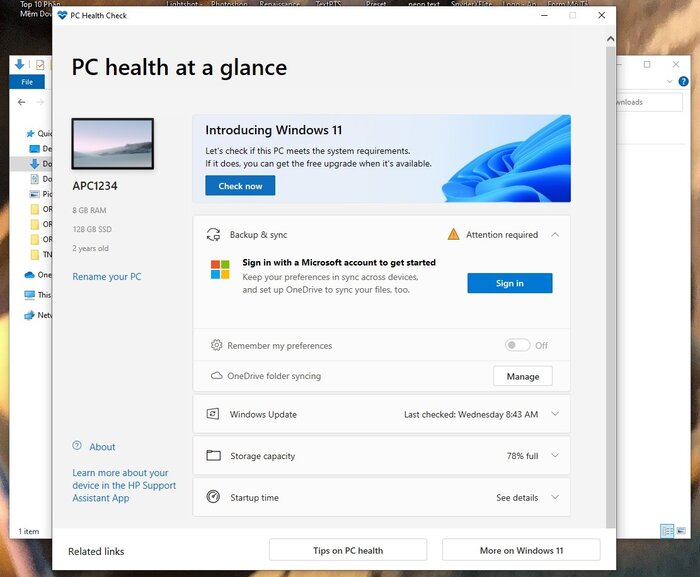Expand the Windows Update section chevron

[x=555, y=414]
